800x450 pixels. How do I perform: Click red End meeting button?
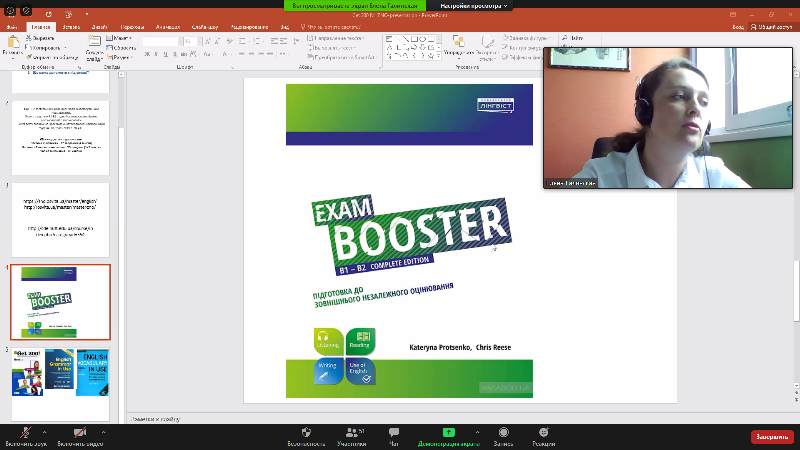(772, 437)
